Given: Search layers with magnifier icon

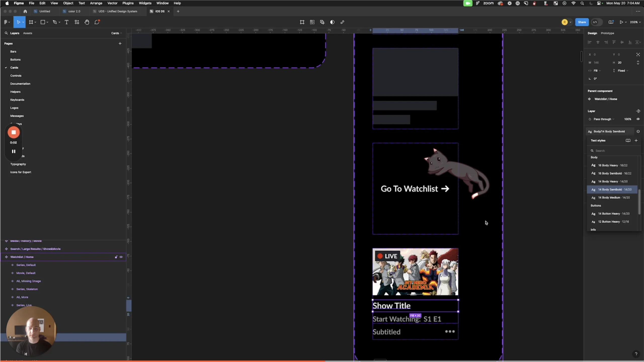Looking at the screenshot, I should pos(6,33).
